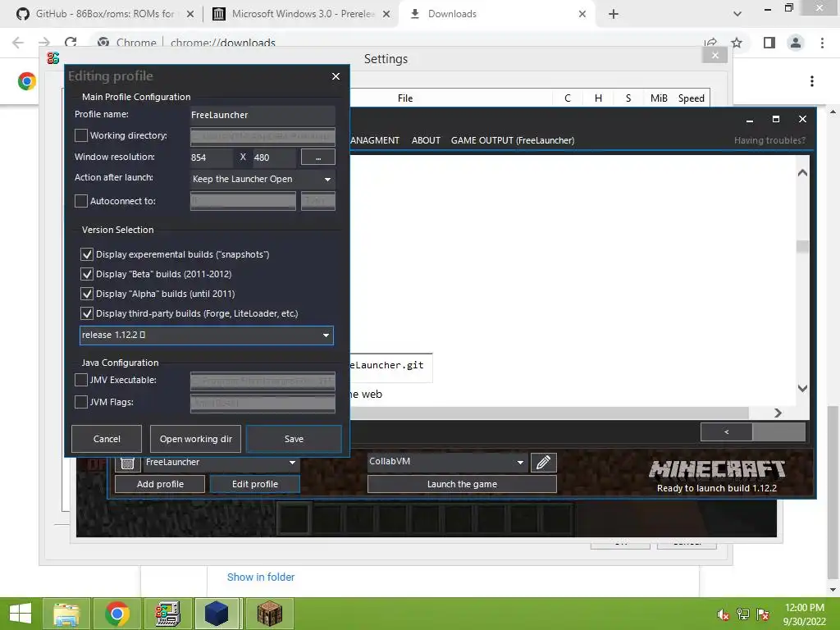Click Chrome back arrow

[x=18, y=43]
